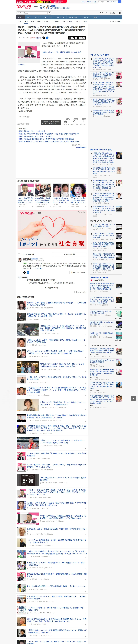Open Yahoo! JAPAN link at top
Screen dimensions: 138x644
pos(86,2)
